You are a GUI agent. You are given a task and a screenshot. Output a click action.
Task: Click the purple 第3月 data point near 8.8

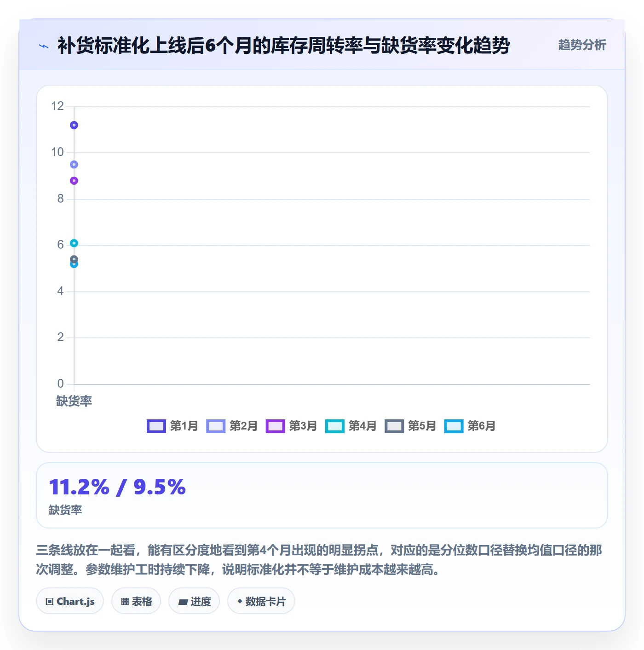[74, 180]
